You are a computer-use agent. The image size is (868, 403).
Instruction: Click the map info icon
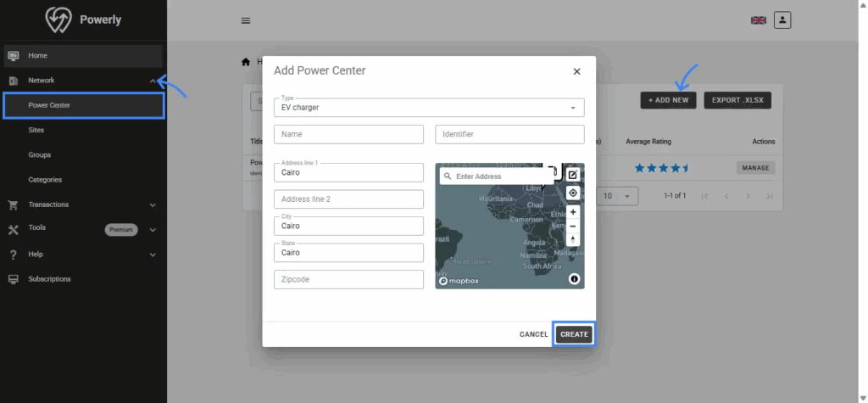click(x=574, y=279)
